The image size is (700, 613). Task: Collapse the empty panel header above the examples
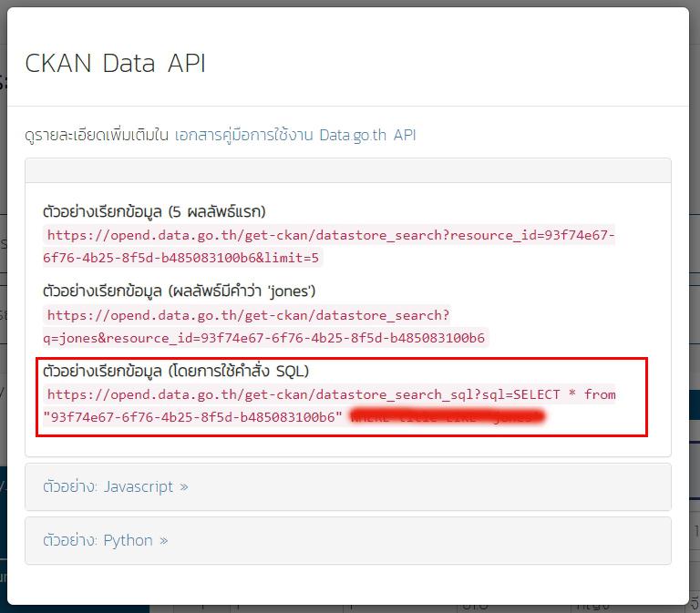click(347, 170)
